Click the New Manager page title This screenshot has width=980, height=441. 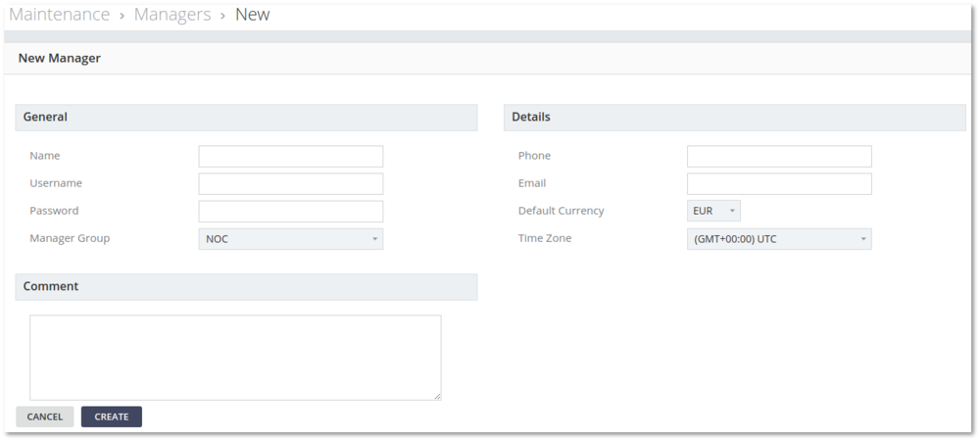point(60,59)
